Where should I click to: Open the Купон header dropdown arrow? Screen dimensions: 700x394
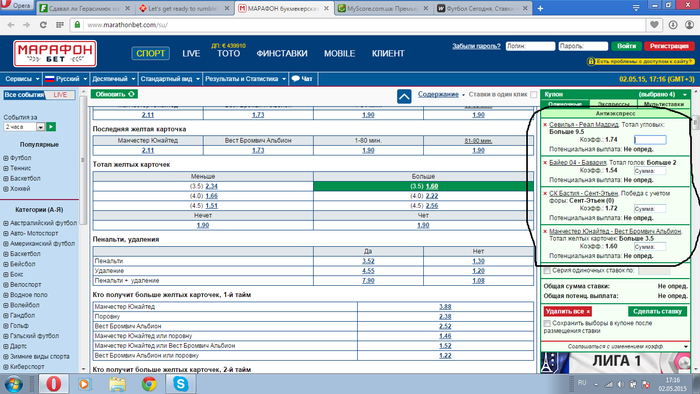684,95
